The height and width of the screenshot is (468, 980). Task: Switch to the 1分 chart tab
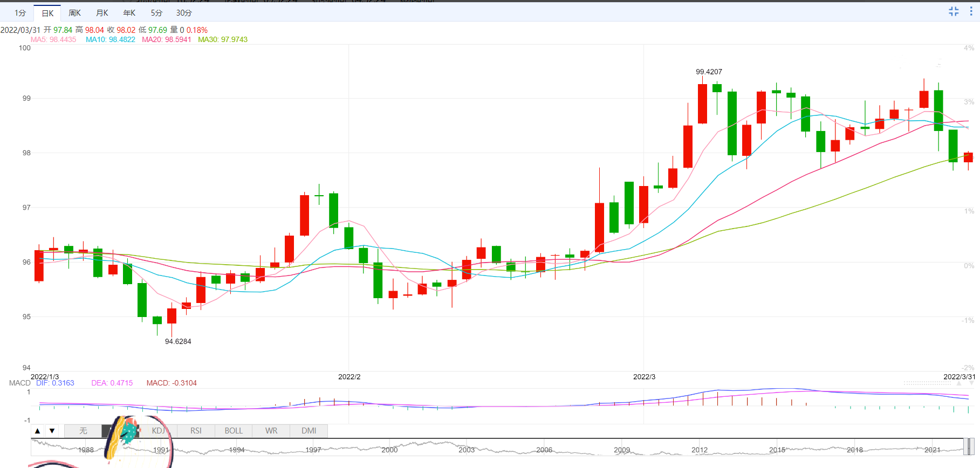click(20, 13)
